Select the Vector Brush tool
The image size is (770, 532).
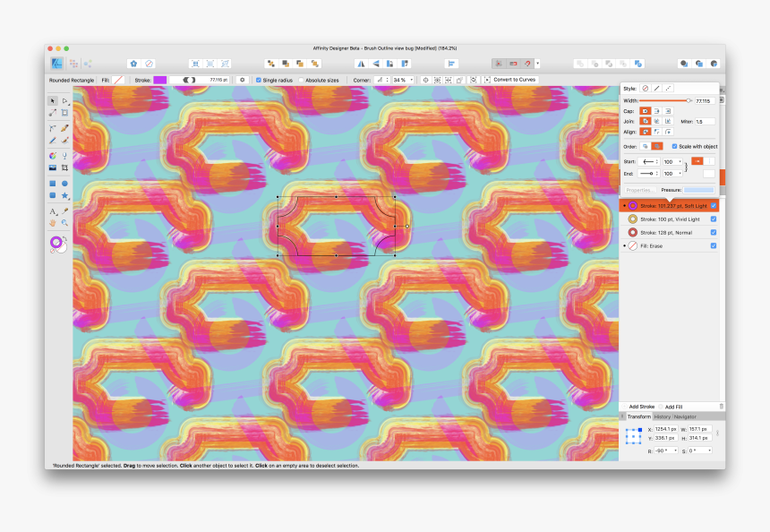point(64,141)
